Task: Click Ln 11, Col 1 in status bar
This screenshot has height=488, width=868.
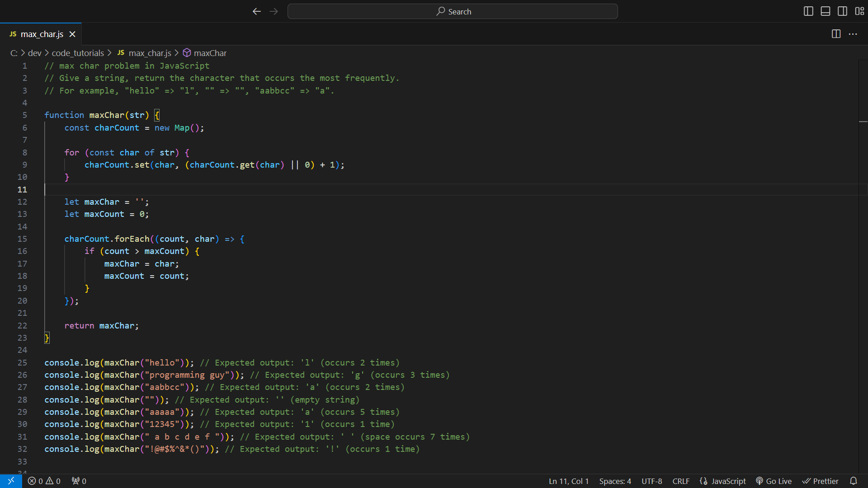Action: 569,481
